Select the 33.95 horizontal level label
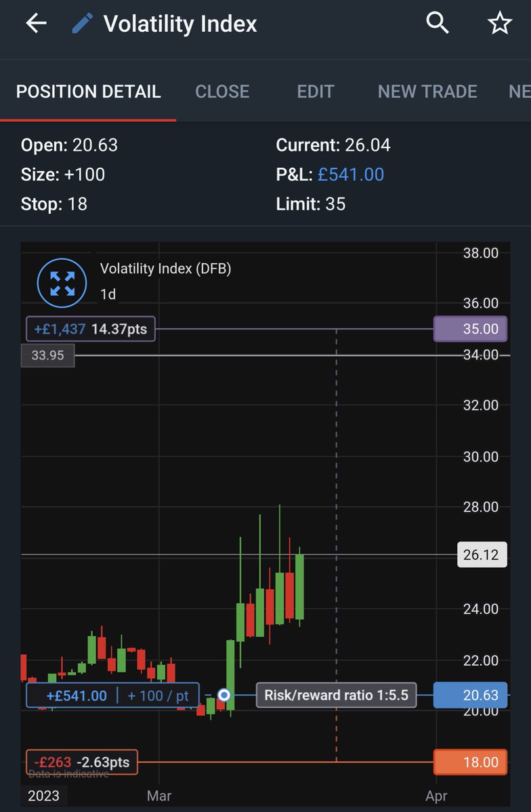 point(47,355)
